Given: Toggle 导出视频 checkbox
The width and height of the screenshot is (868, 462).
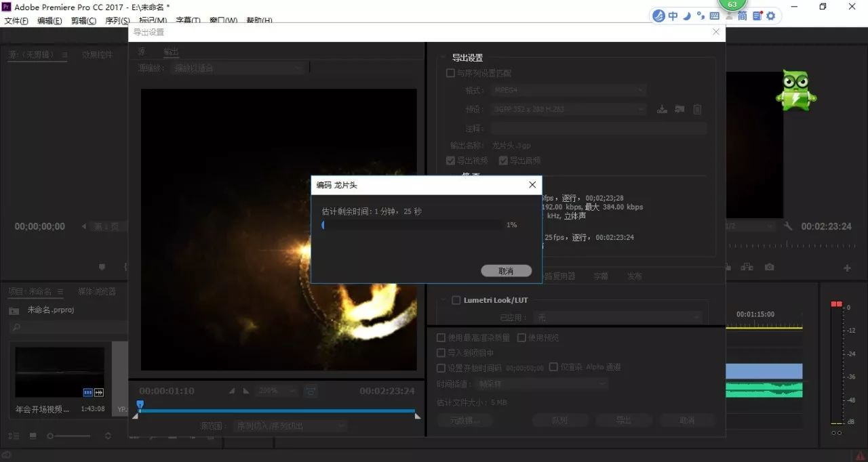Looking at the screenshot, I should pos(450,161).
